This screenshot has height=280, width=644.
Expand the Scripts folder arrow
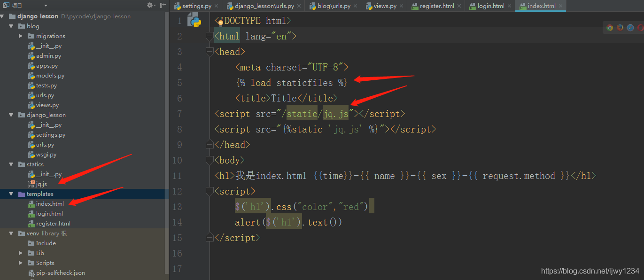pyautogui.click(x=21, y=263)
